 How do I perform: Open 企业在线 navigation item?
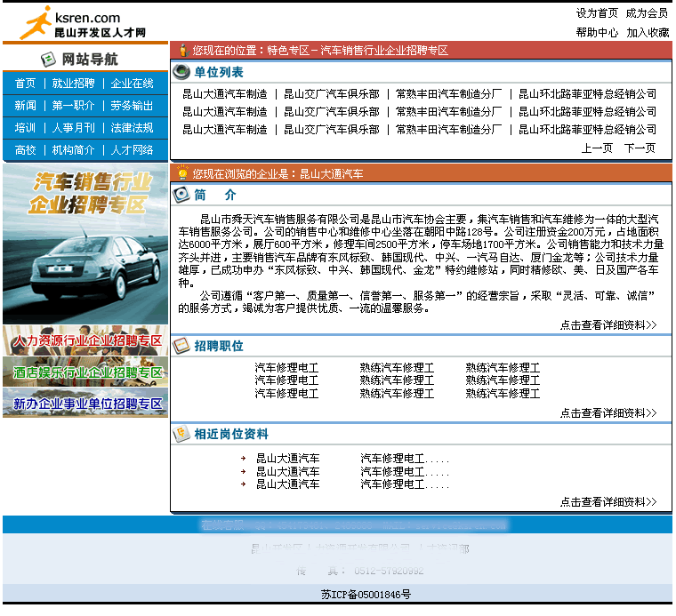[x=132, y=84]
